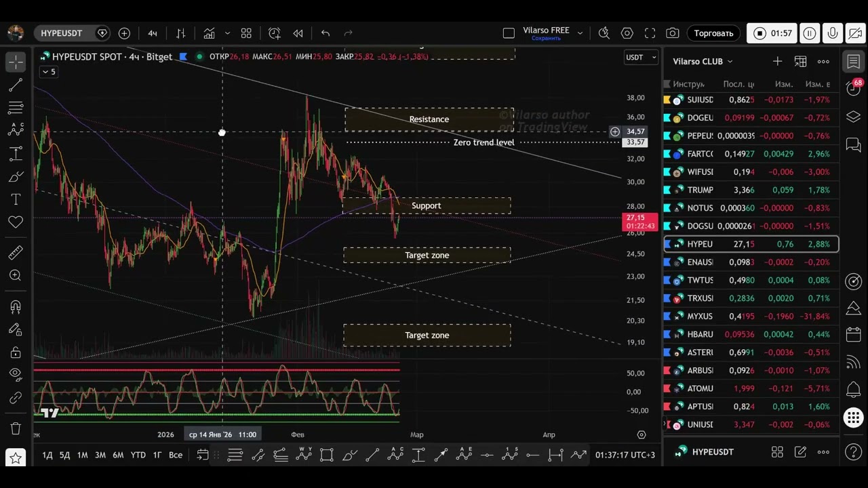Expand the collapsed indicator legend showing 5
Screen dimensions: 868x488
48,72
